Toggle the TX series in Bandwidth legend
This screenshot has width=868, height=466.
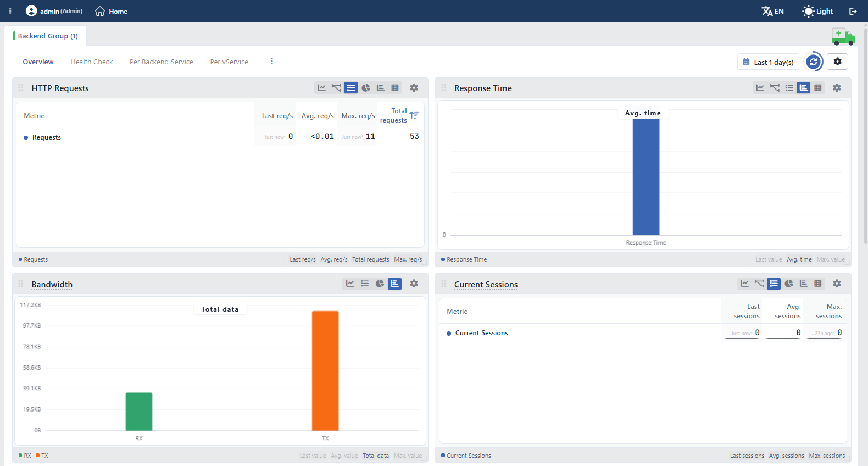[42, 456]
